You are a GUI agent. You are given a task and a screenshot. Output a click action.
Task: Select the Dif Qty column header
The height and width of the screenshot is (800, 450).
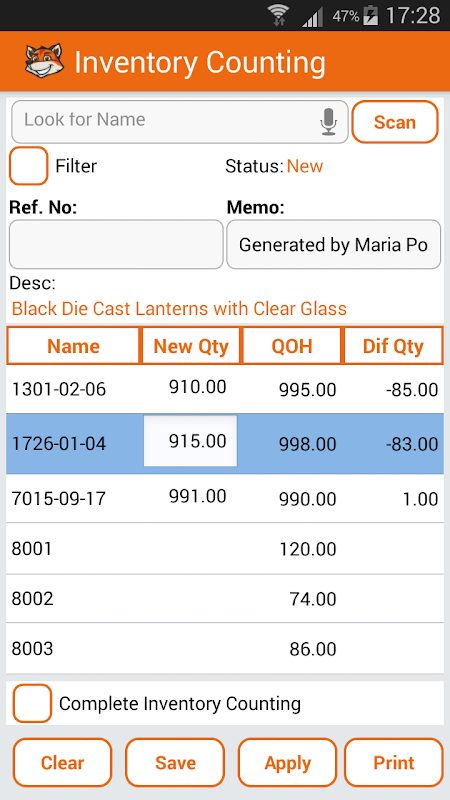point(393,346)
